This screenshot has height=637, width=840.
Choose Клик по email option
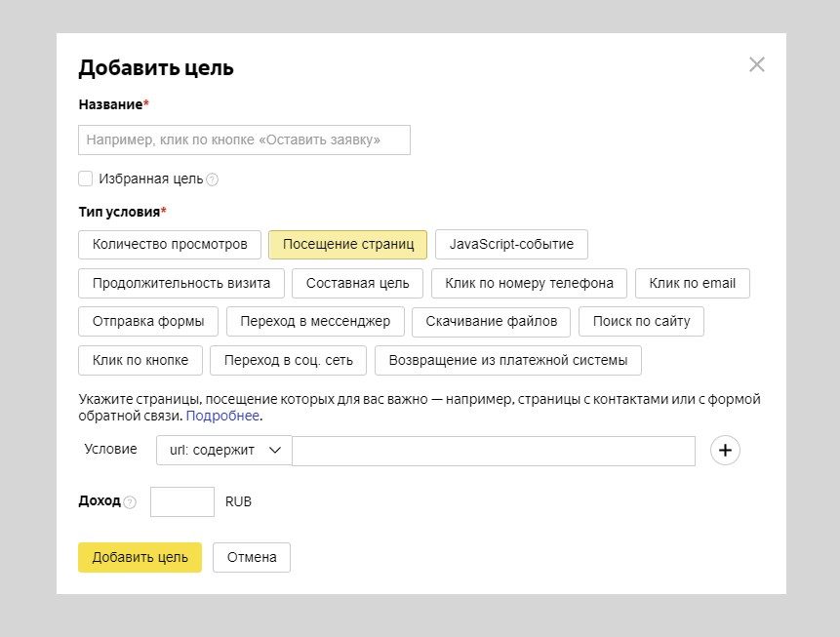(693, 283)
